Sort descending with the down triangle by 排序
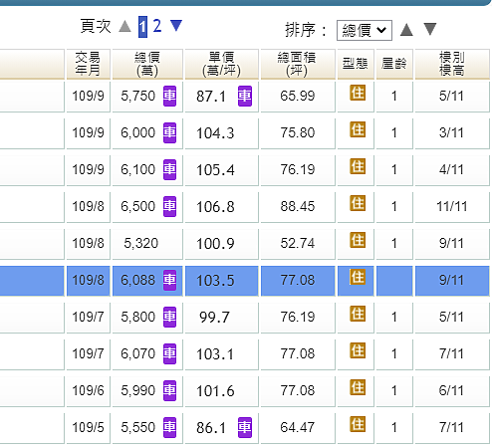492x448 pixels. 430,29
